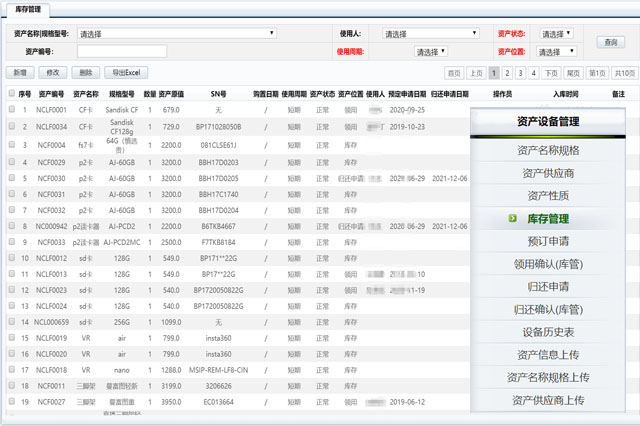Toggle the checkbox for asset NC000942

point(11,226)
